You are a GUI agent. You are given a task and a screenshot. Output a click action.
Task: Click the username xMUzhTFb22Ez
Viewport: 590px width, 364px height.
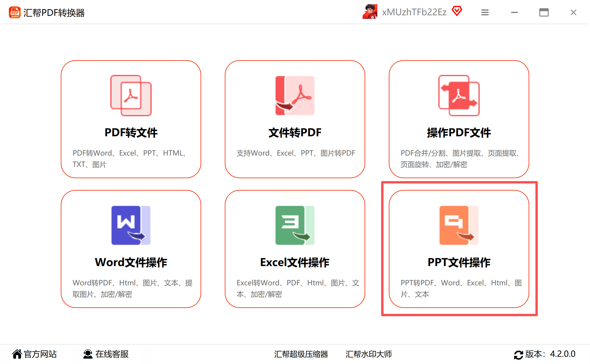pyautogui.click(x=414, y=12)
